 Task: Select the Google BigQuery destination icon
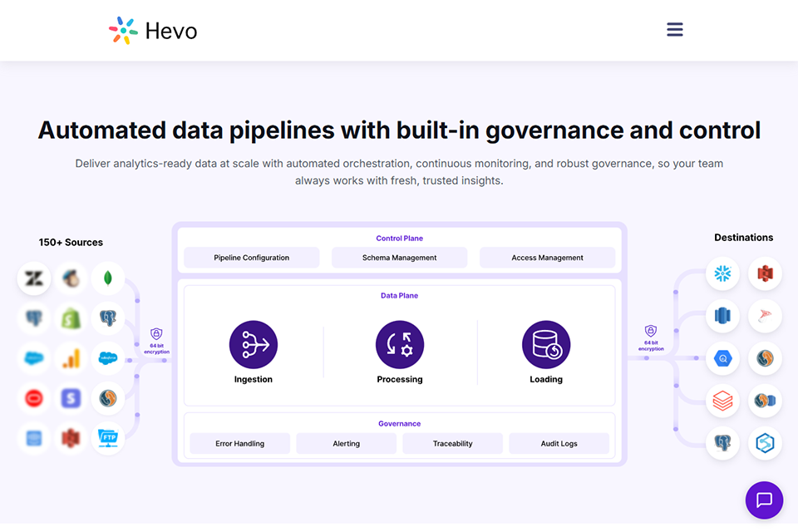722,358
